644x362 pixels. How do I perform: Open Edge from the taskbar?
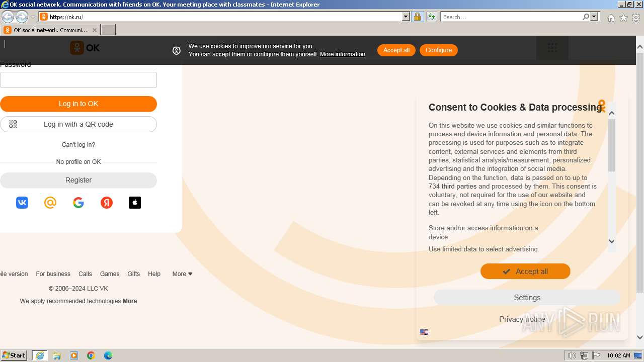pos(108,355)
